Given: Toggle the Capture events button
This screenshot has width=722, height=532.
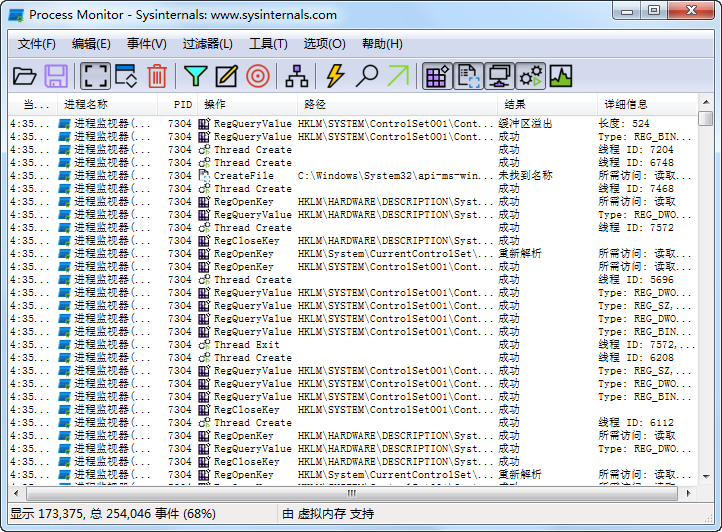Looking at the screenshot, I should 95,76.
